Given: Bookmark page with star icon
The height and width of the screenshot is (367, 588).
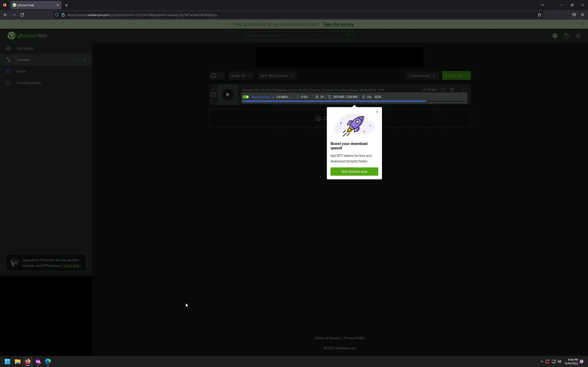Looking at the screenshot, I should click(x=539, y=15).
